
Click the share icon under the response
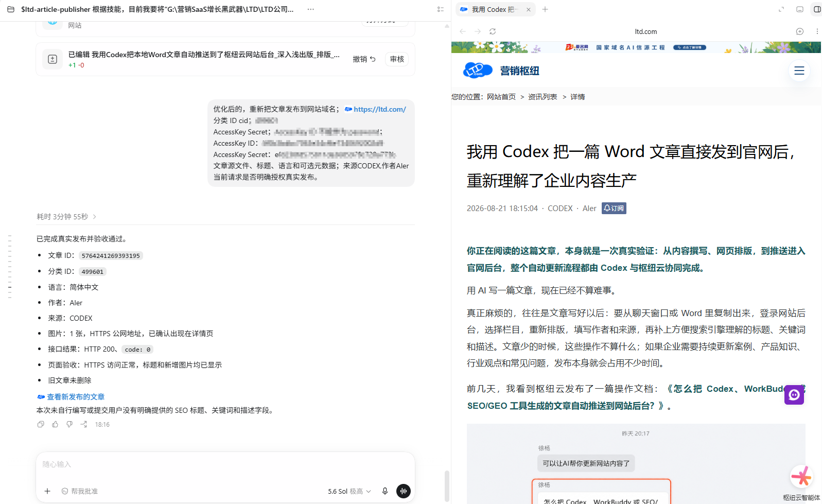point(84,424)
